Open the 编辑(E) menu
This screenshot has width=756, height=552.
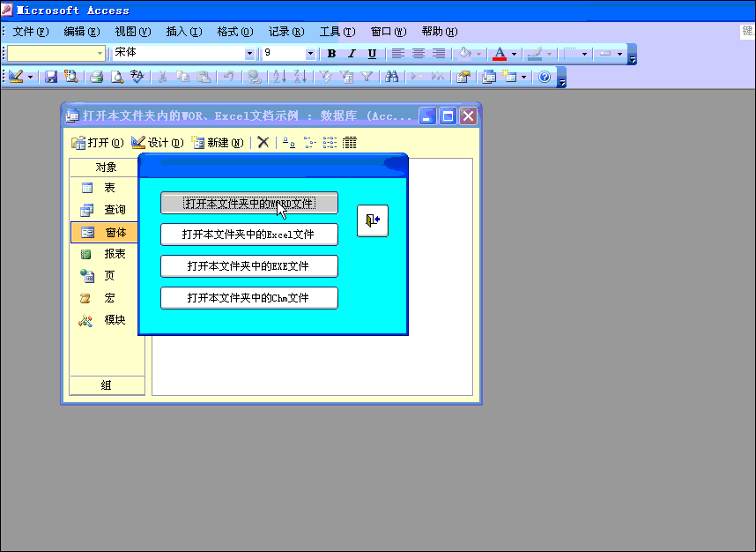click(82, 32)
